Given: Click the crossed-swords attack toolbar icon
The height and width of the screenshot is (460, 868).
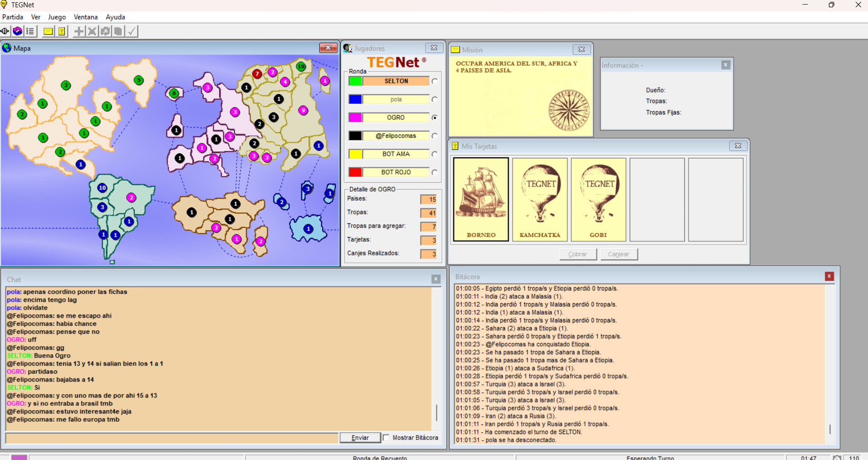Looking at the screenshot, I should tap(92, 31).
